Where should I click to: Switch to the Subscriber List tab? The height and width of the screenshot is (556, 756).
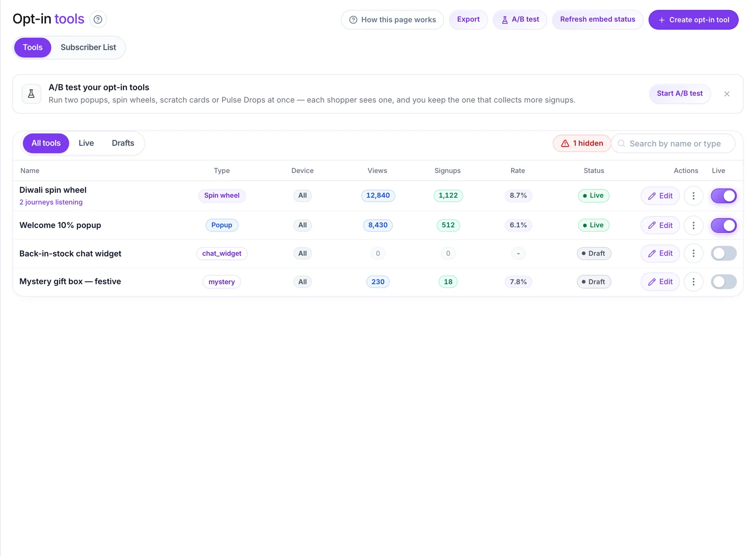88,47
